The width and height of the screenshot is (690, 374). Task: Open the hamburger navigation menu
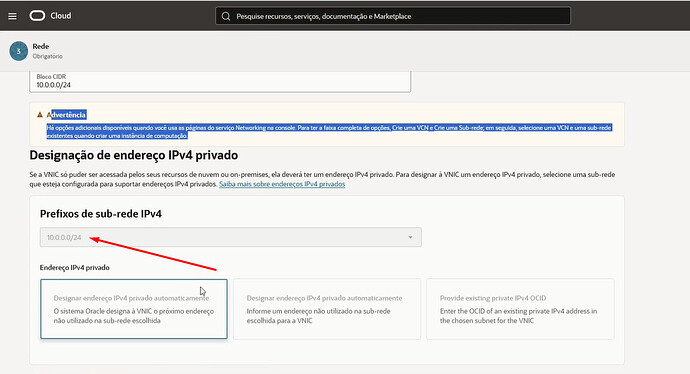pyautogui.click(x=12, y=16)
